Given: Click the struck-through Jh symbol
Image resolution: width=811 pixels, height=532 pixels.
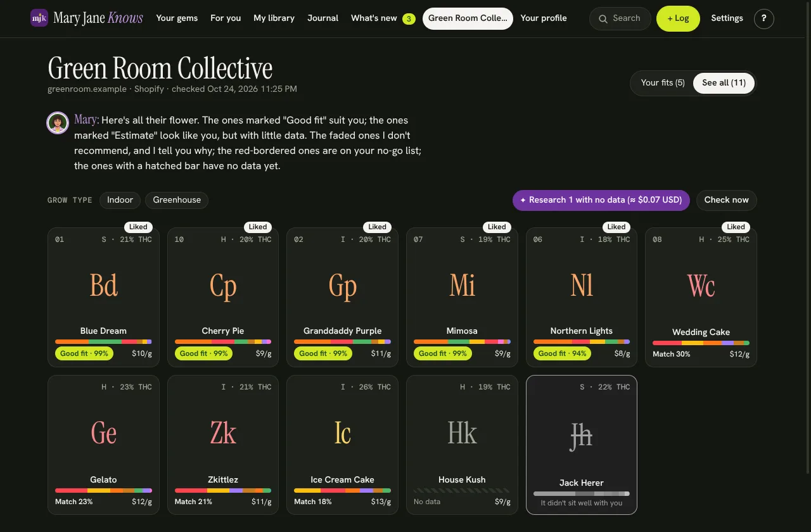Looking at the screenshot, I should pyautogui.click(x=582, y=436).
